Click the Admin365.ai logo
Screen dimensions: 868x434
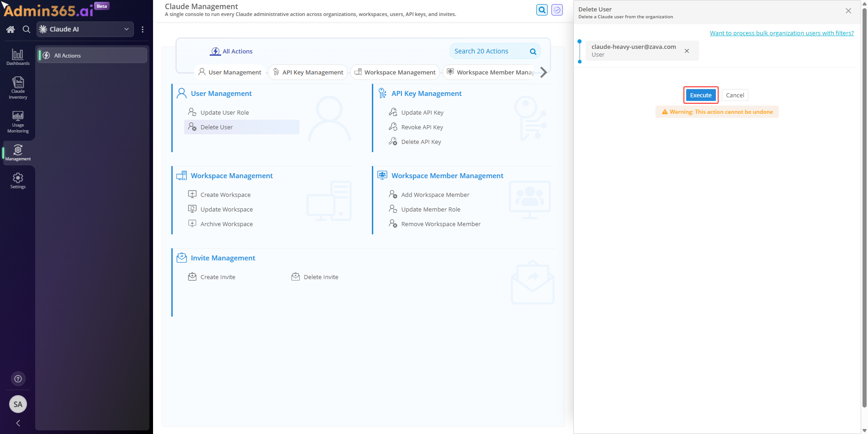point(48,10)
